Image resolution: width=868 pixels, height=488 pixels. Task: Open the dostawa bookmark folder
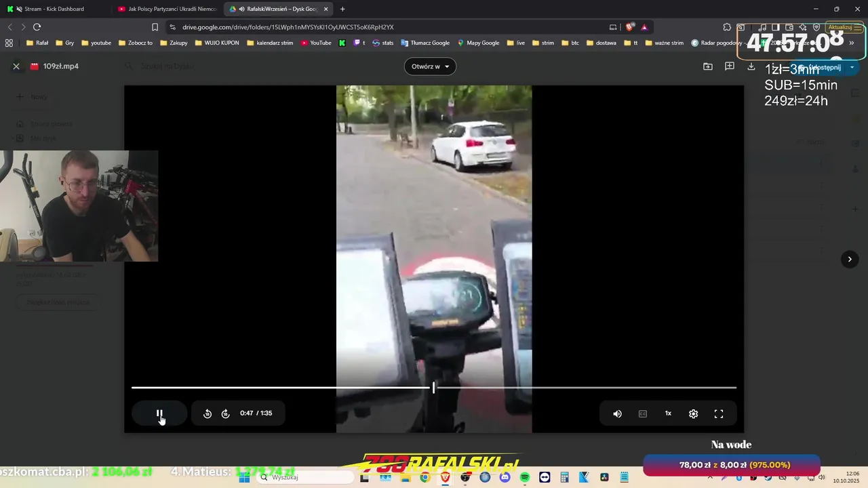601,43
